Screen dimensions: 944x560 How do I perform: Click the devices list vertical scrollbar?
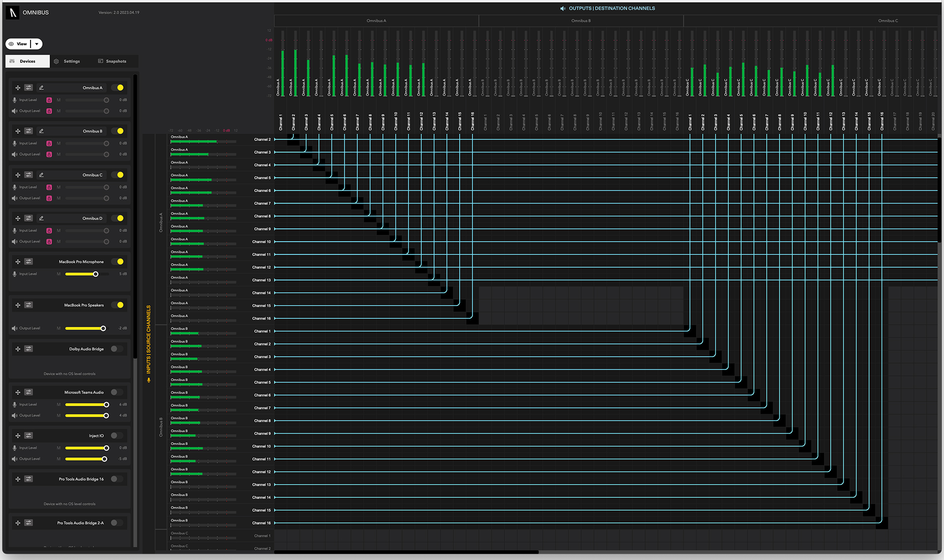tap(135, 216)
